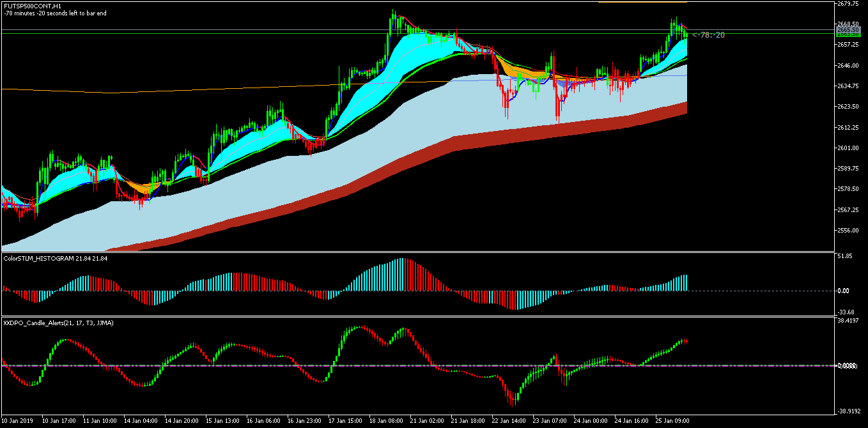
Task: Click the 0.00 histogram zero level label
Action: (844, 291)
